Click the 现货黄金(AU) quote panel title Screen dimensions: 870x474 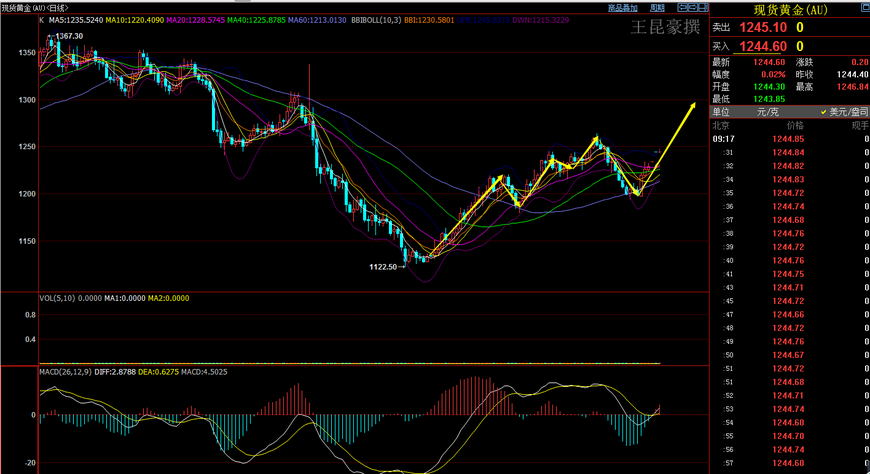coord(791,10)
